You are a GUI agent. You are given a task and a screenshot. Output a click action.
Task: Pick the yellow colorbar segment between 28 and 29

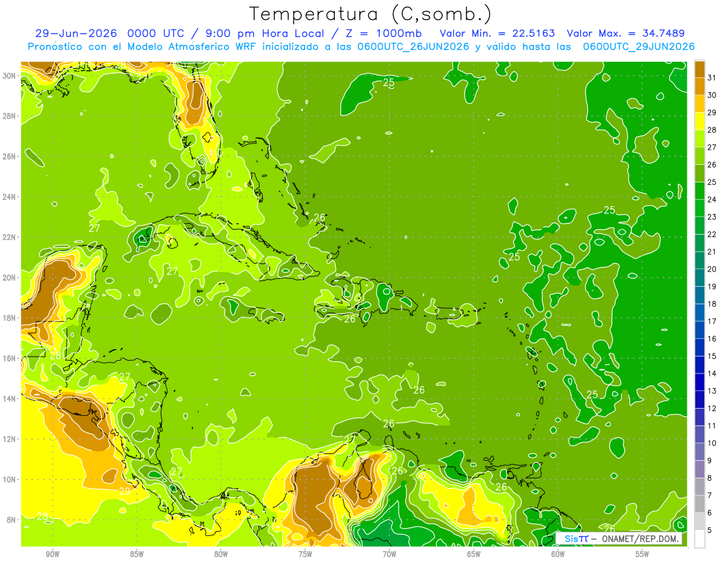[699, 121]
